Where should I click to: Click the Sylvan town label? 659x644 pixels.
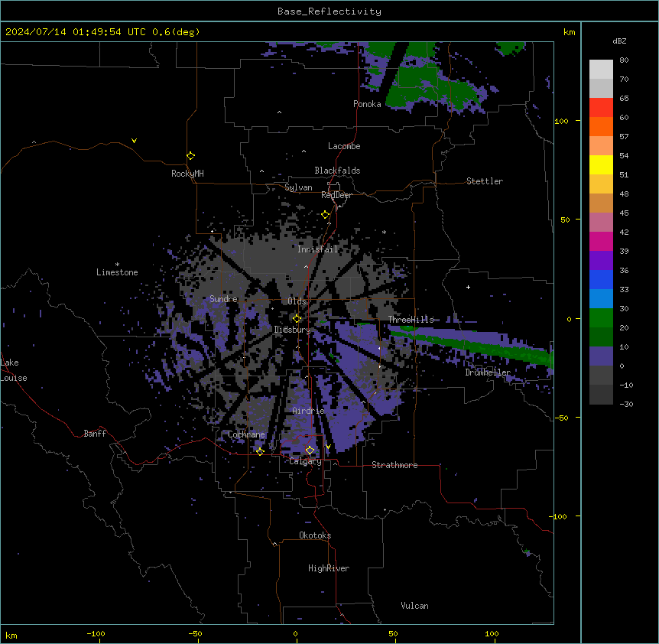(298, 187)
